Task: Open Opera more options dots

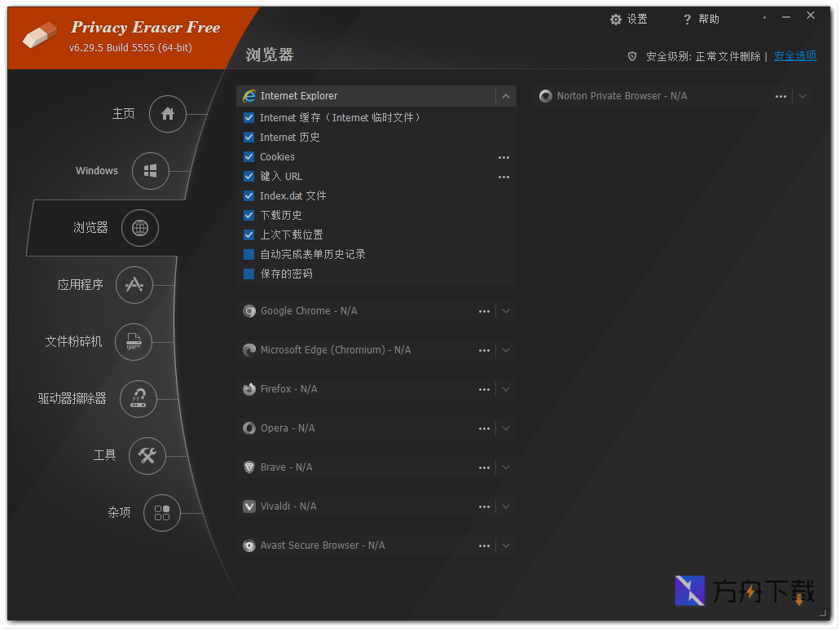Action: click(484, 429)
